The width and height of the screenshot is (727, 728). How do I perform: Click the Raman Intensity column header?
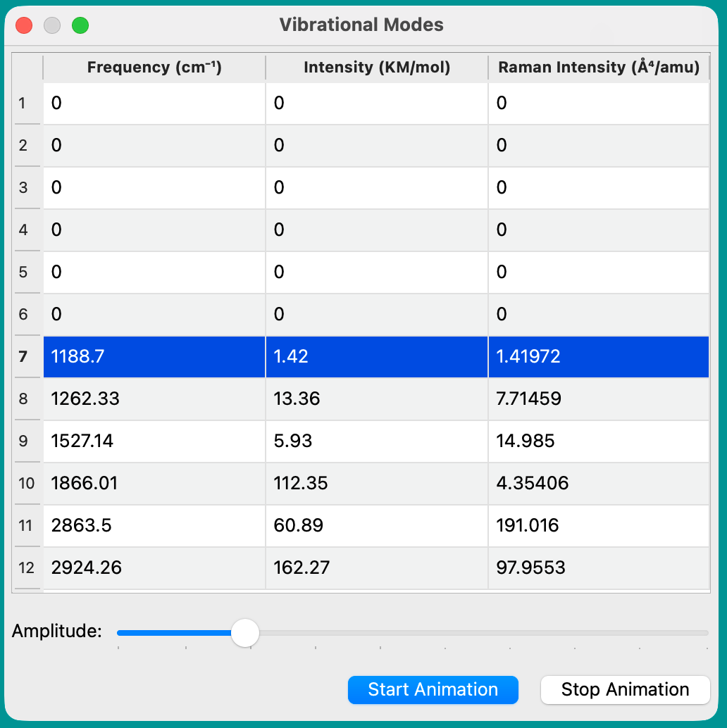[x=598, y=68]
